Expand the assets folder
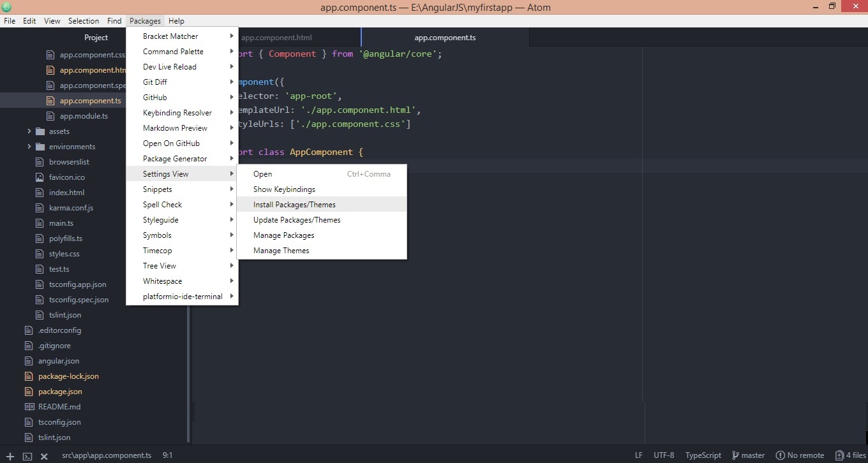The width and height of the screenshot is (868, 463). pos(29,131)
